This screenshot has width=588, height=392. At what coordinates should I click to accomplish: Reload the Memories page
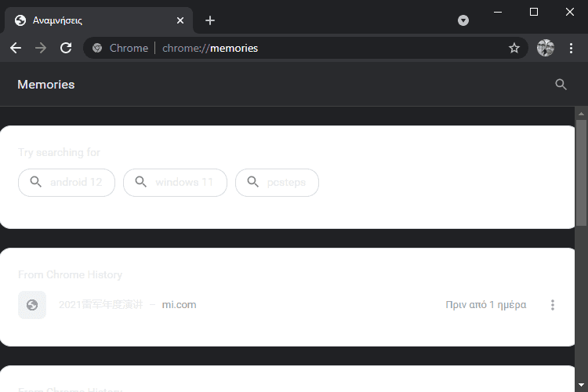coord(66,48)
